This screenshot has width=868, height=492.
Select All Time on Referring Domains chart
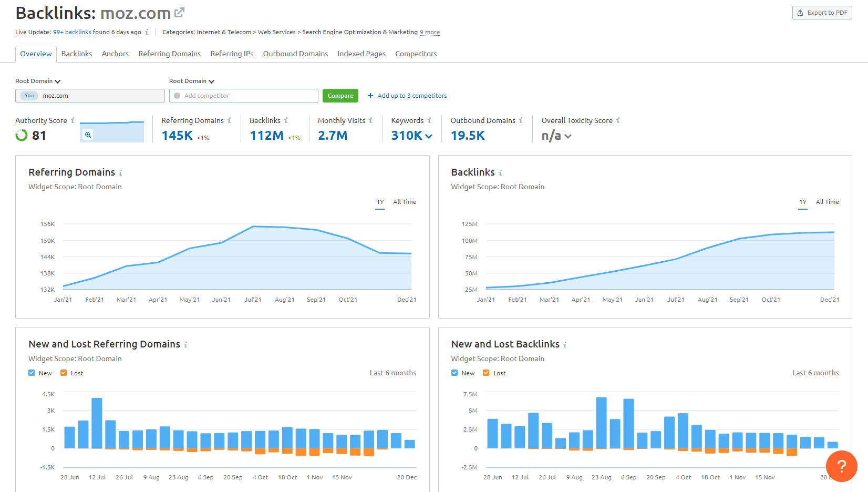point(405,202)
